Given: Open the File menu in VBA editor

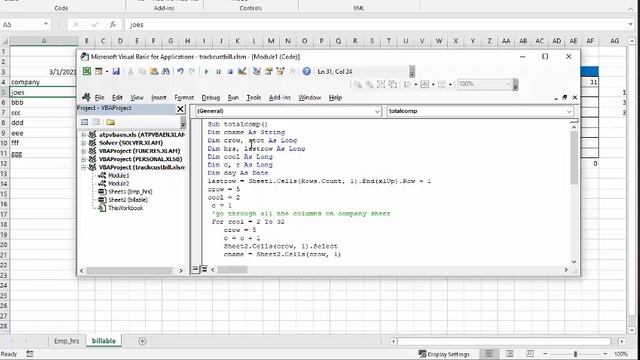Looking at the screenshot, I should coord(99,98).
